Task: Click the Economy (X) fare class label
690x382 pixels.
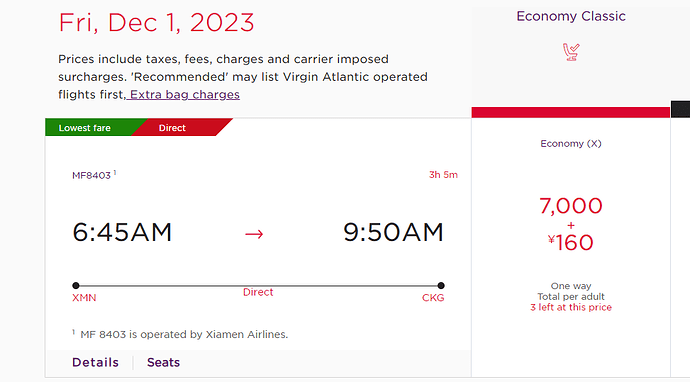Action: click(571, 143)
